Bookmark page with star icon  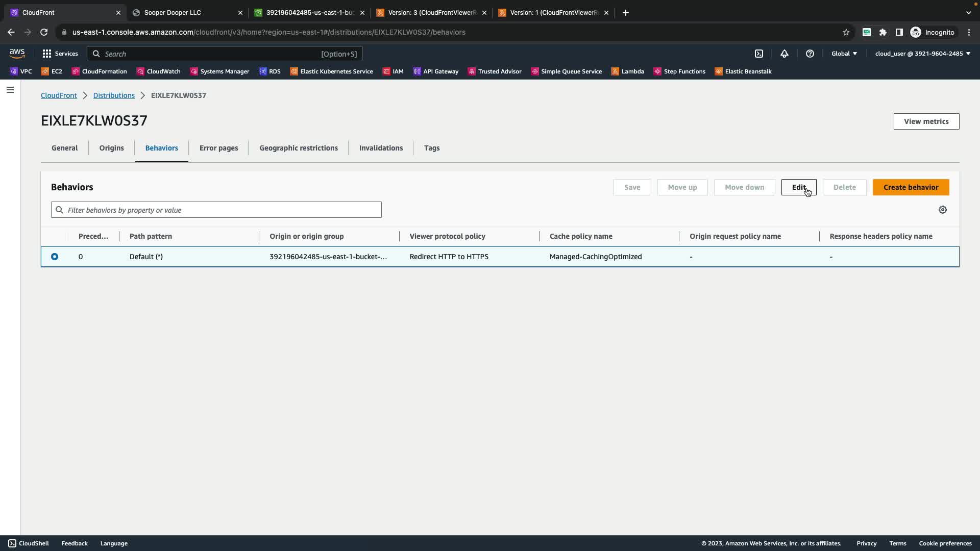point(846,32)
